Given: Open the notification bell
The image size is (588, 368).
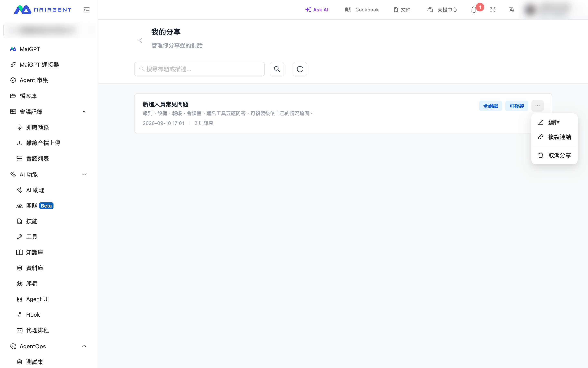Looking at the screenshot, I should point(474,10).
